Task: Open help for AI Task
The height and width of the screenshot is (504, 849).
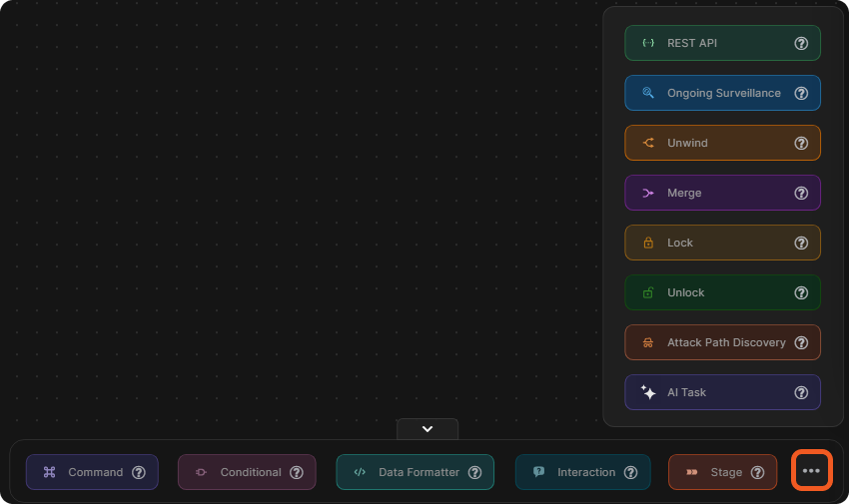Action: pyautogui.click(x=801, y=392)
